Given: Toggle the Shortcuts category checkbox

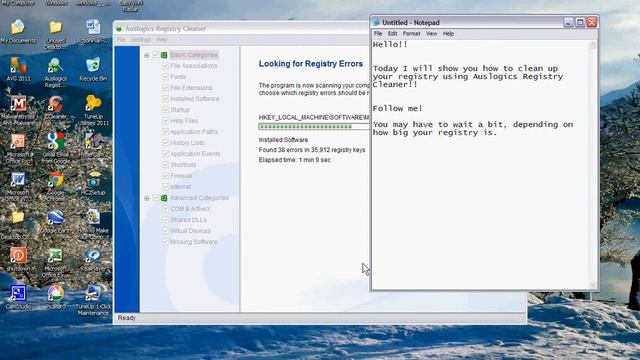Looking at the screenshot, I should 166,165.
